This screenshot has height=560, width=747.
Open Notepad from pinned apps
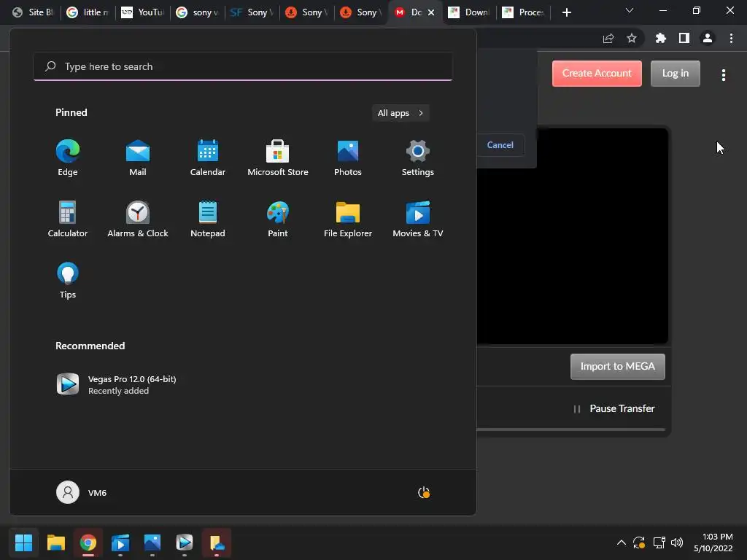point(208,219)
